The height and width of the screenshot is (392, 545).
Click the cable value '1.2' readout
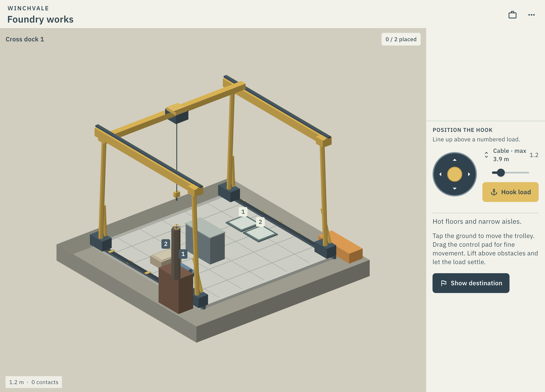tap(534, 155)
